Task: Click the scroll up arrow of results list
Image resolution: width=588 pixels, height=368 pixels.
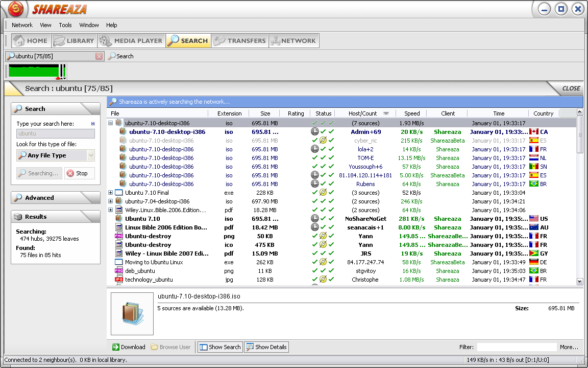Action: click(x=580, y=112)
